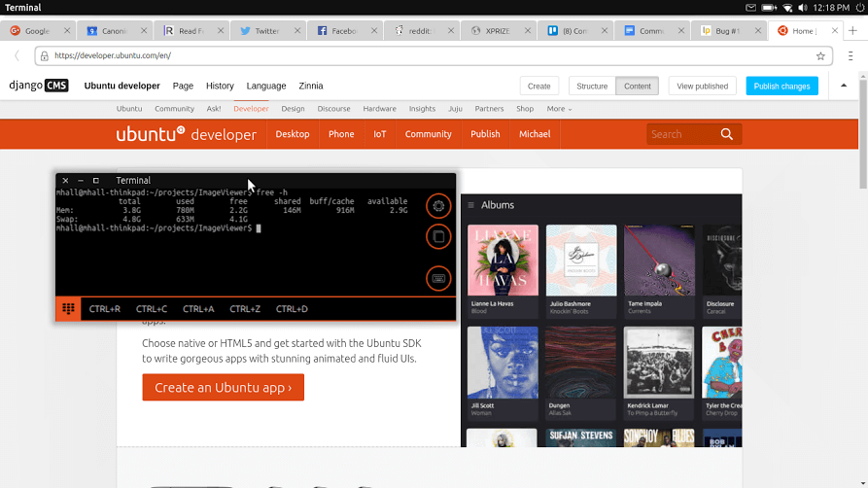Screen dimensions: 868x488
Task: Open the Publish section
Action: pos(485,134)
